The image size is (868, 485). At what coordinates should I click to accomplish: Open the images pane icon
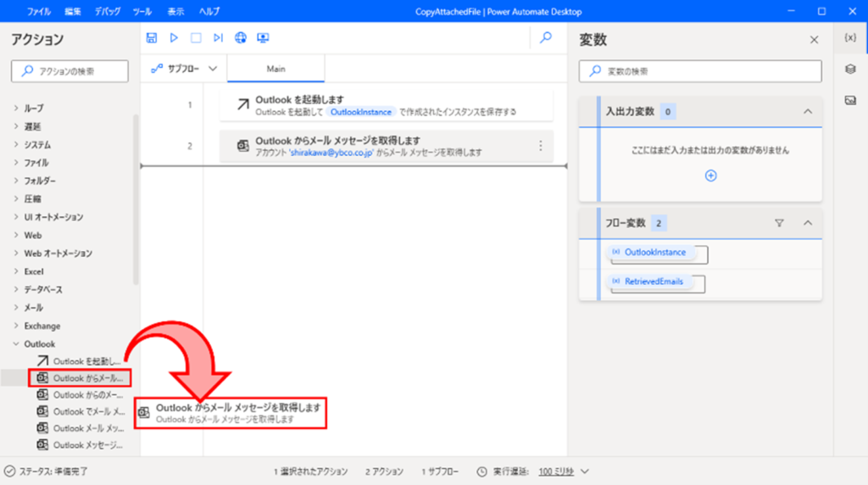pyautogui.click(x=850, y=100)
